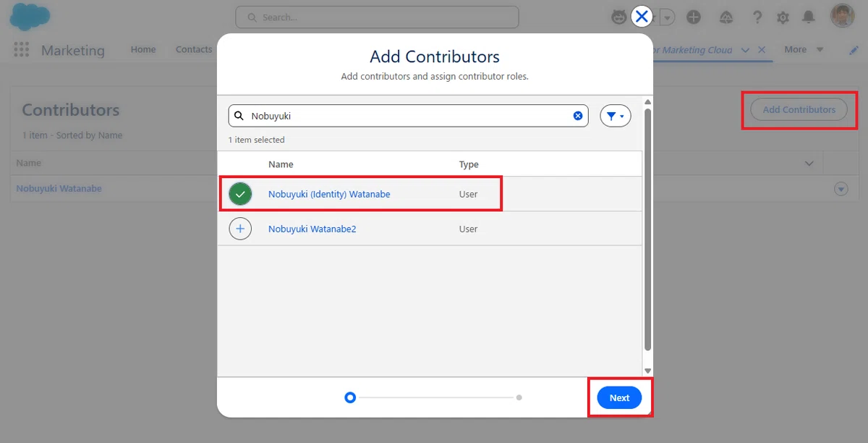Click the dialog vertical scrollbar
868x443 pixels.
point(647,230)
